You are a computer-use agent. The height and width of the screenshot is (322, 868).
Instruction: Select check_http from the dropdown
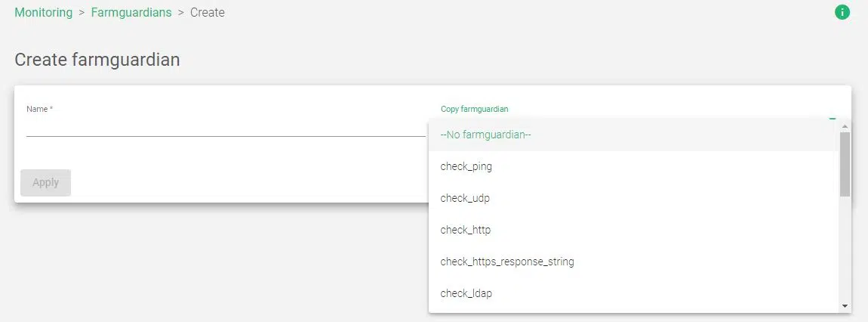[x=466, y=230]
